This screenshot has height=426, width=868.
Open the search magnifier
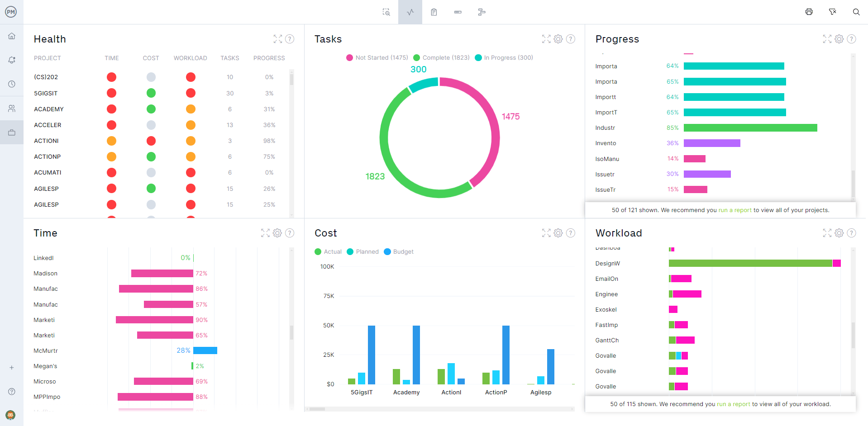pyautogui.click(x=856, y=12)
